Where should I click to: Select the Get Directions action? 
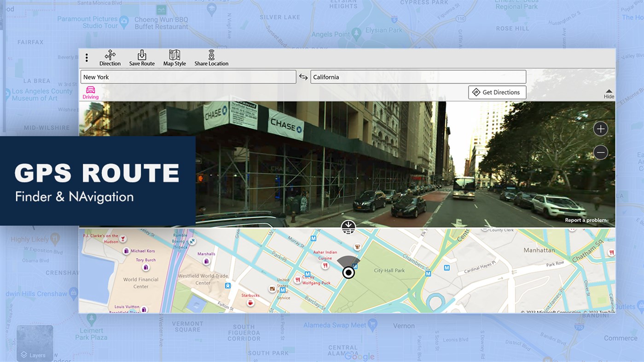point(497,92)
